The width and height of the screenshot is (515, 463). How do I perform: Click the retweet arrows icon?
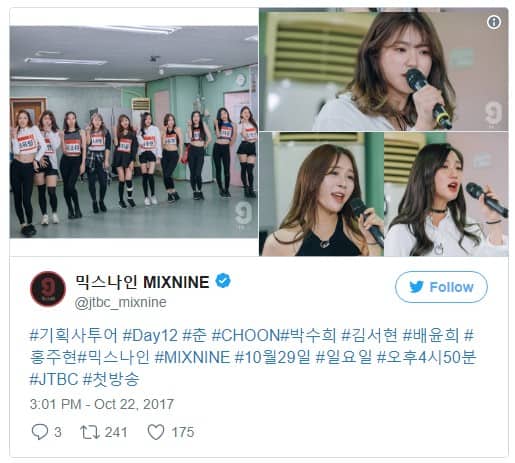pyautogui.click(x=90, y=432)
